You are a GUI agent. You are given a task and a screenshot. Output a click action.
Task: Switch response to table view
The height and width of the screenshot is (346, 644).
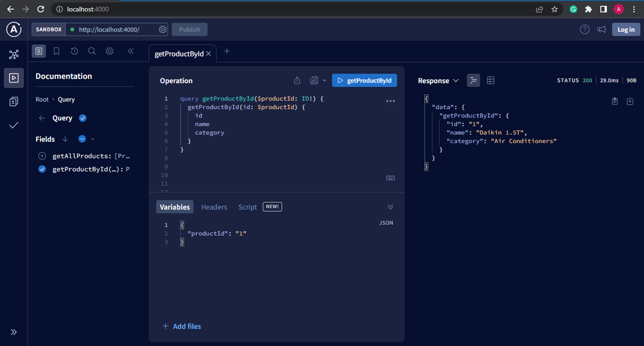click(491, 81)
